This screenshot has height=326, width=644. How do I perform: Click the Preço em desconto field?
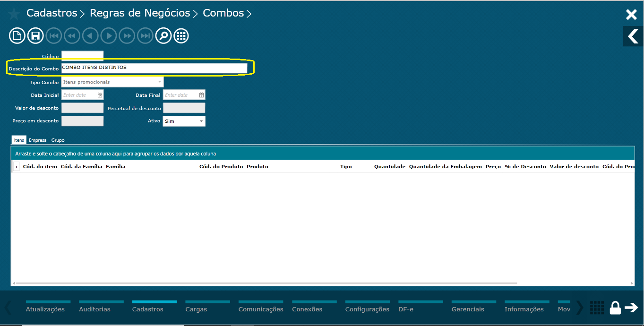[82, 121]
